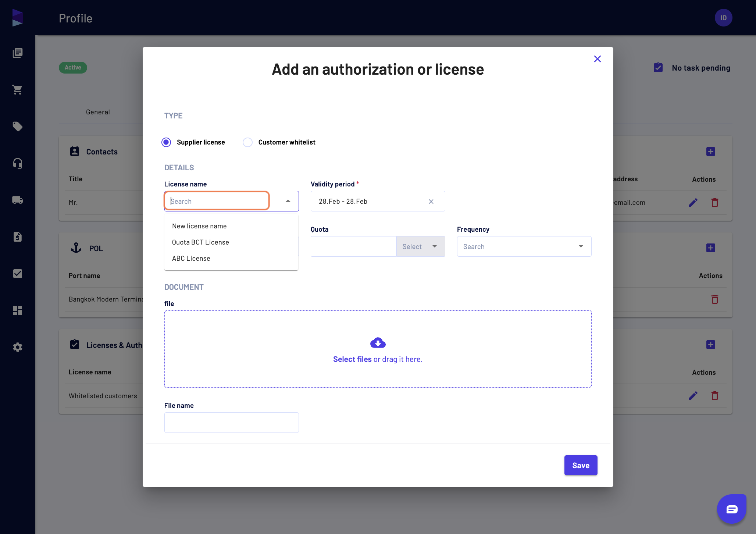
Task: Focus the License name search field
Action: [x=217, y=201]
